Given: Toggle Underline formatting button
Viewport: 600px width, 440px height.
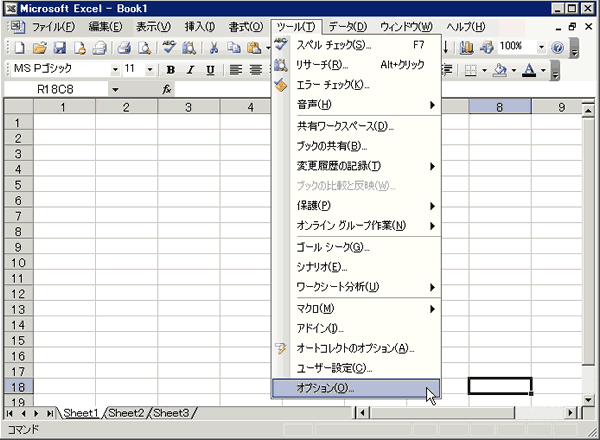Looking at the screenshot, I should pyautogui.click(x=210, y=70).
